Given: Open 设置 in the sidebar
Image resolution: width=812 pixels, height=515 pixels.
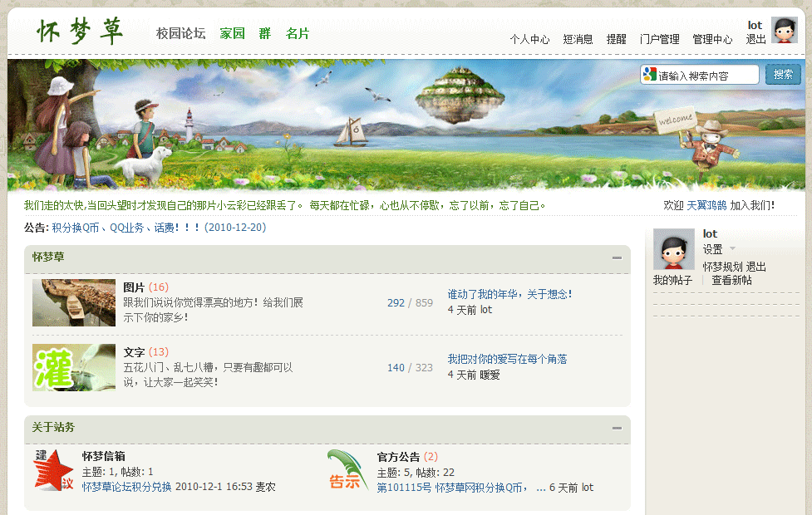Looking at the screenshot, I should click(712, 249).
